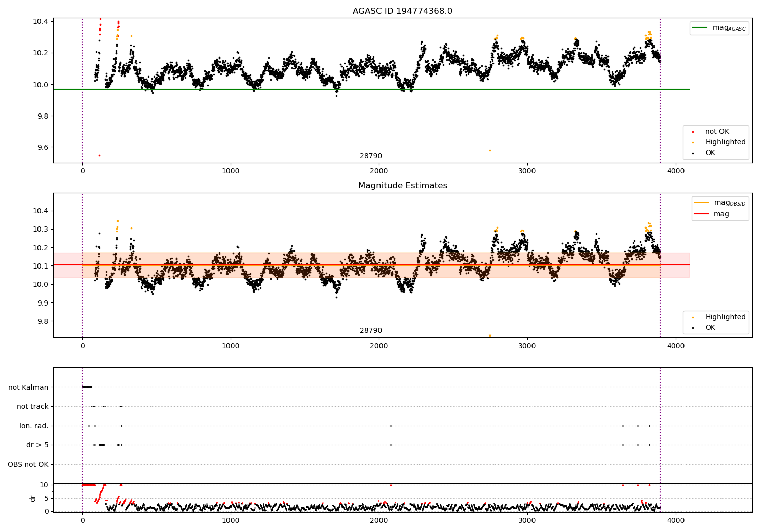Click 'OK' in the Magnitude Estimates legend
The height and width of the screenshot is (532, 760).
pos(710,328)
